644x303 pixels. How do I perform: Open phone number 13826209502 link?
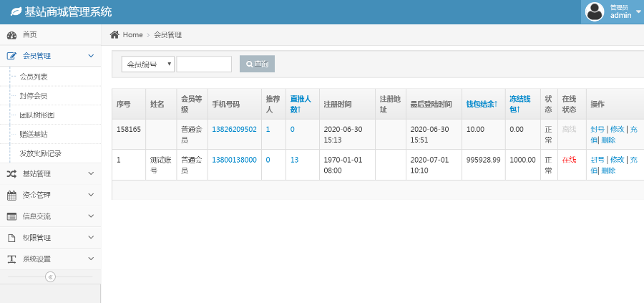coord(234,129)
